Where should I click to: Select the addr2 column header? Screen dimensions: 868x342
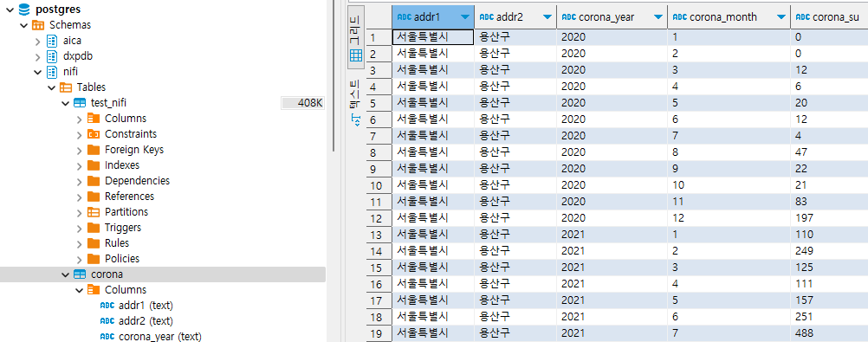515,17
